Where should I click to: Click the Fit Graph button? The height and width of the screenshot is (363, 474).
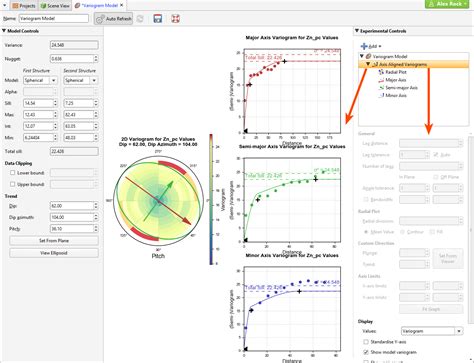click(431, 309)
